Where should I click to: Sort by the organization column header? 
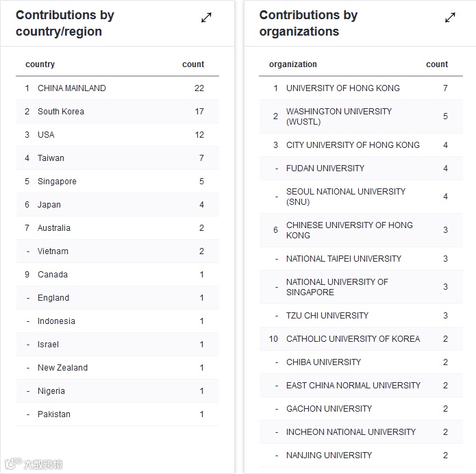tap(293, 64)
